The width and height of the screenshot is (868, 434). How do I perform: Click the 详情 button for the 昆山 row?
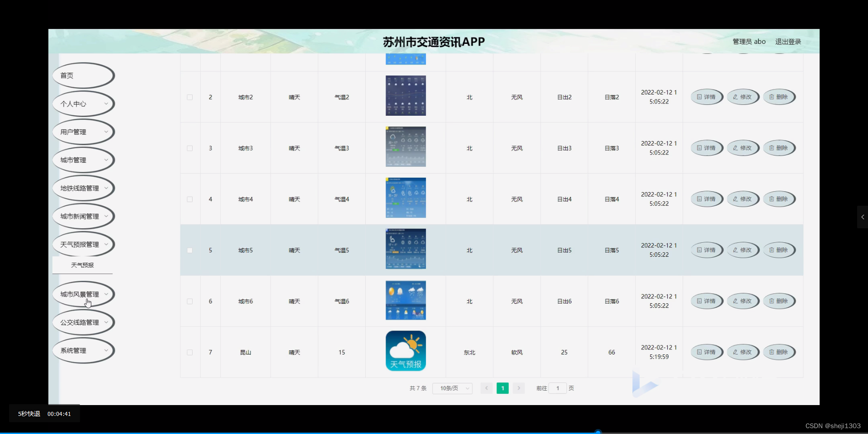(707, 352)
